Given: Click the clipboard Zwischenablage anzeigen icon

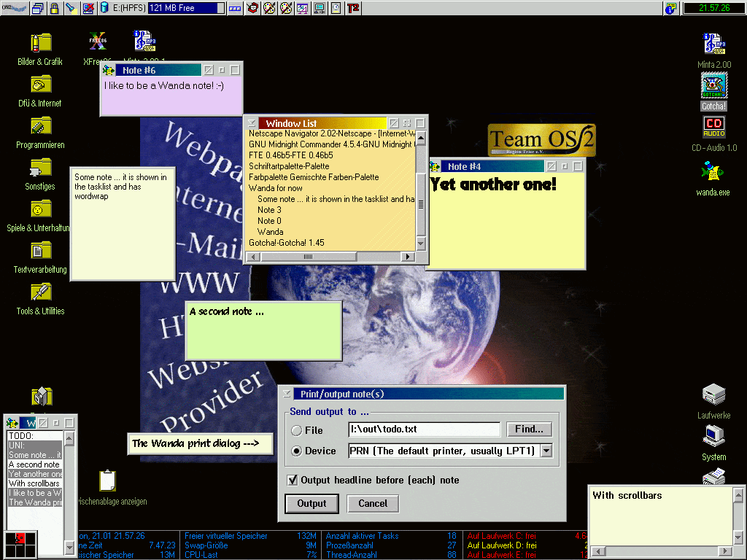Looking at the screenshot, I should tap(108, 481).
